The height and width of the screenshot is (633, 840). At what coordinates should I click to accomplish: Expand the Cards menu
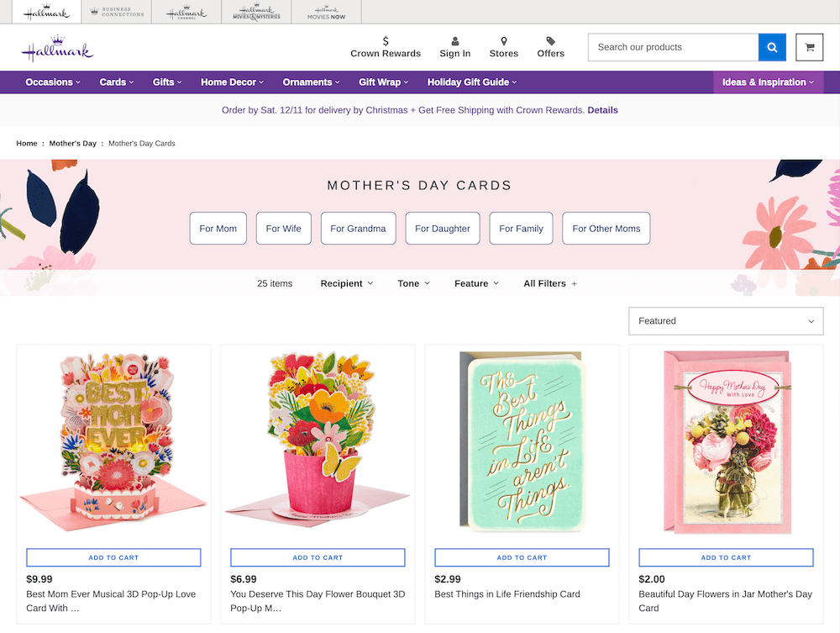(x=116, y=82)
